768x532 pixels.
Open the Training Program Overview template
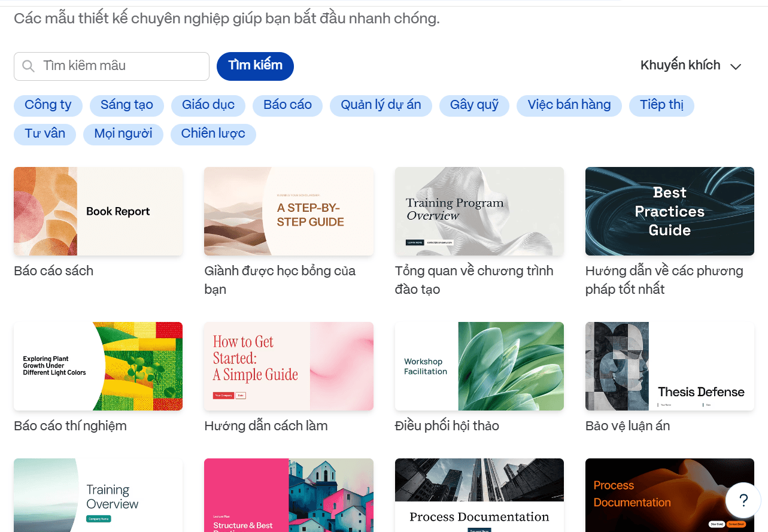tap(479, 211)
